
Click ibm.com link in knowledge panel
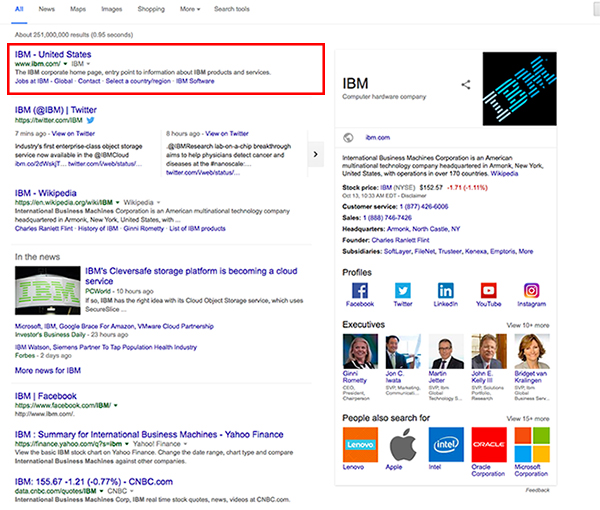378,137
